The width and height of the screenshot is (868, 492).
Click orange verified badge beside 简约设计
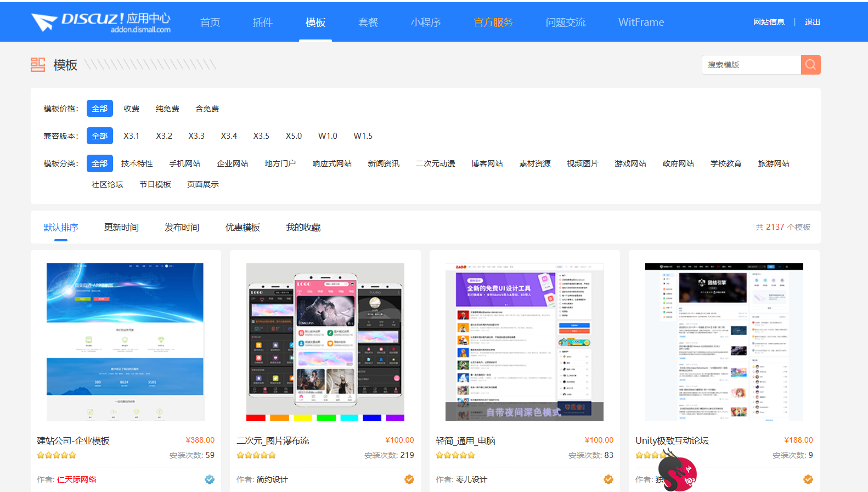(x=409, y=479)
